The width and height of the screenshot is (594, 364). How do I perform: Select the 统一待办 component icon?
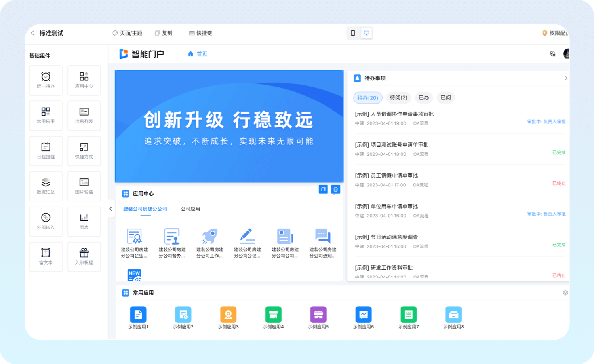tap(46, 80)
